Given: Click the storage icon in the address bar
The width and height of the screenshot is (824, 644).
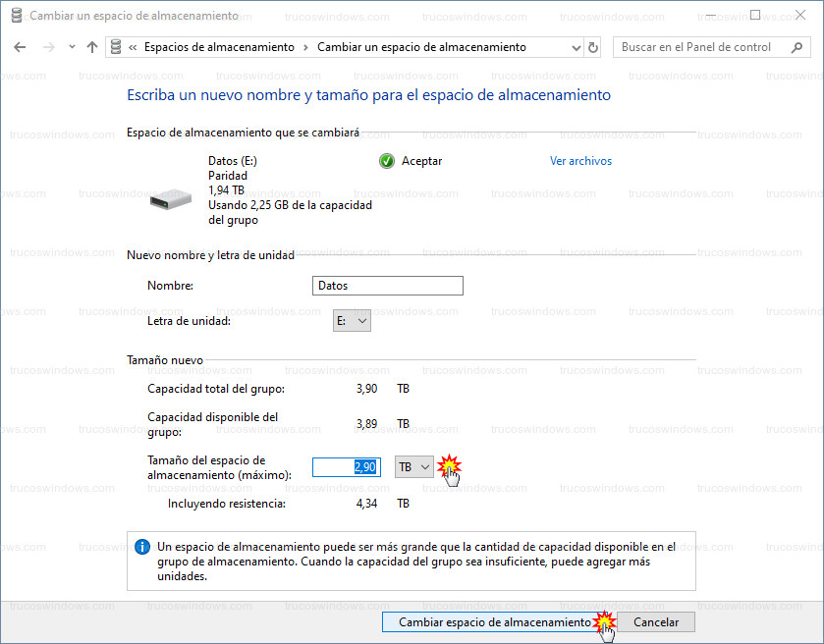Looking at the screenshot, I should [x=117, y=47].
